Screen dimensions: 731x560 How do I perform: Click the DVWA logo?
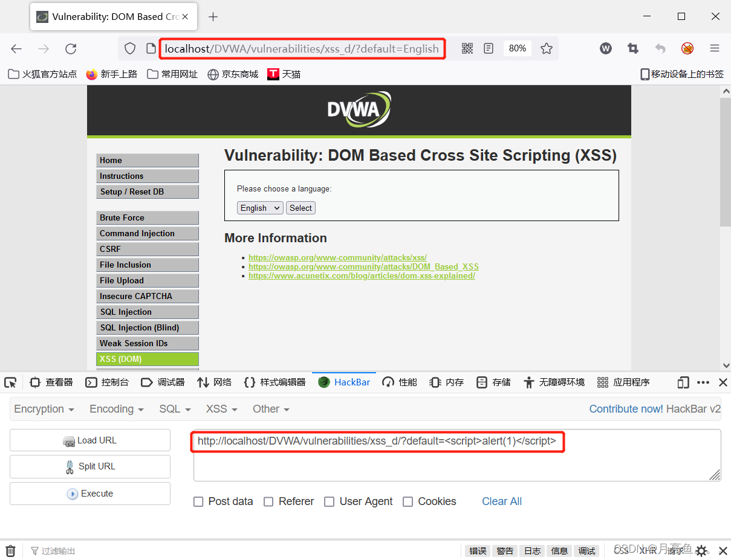359,109
